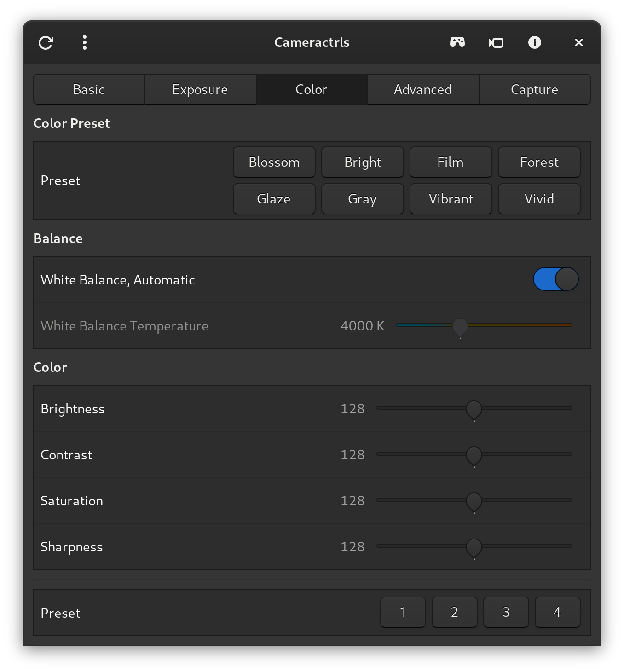This screenshot has width=624, height=672.
Task: Close the Cameractrls window
Action: click(x=578, y=43)
